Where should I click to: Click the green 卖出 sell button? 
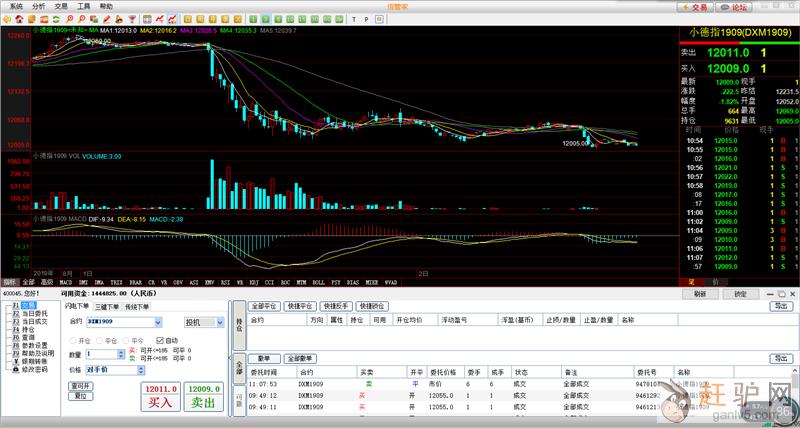203,402
